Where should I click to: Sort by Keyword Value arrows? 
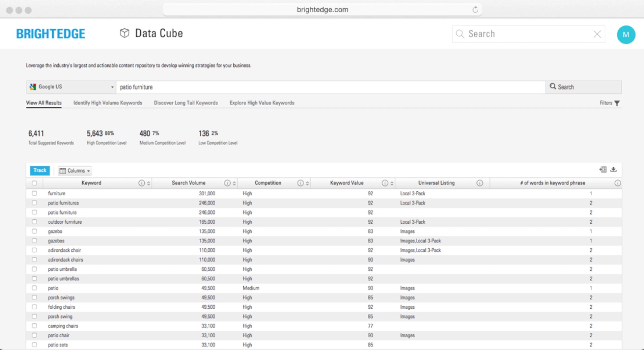[x=392, y=183]
